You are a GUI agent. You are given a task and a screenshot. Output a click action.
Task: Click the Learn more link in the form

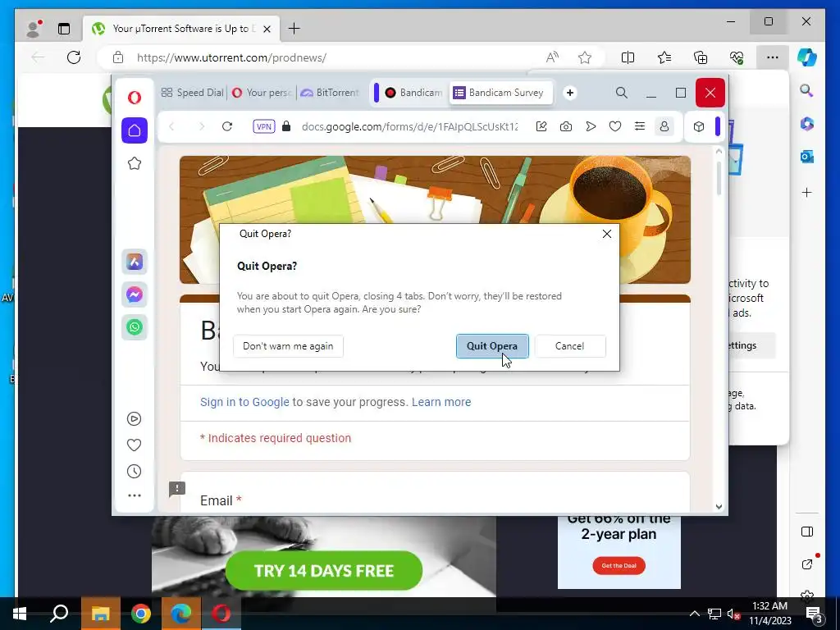441,402
